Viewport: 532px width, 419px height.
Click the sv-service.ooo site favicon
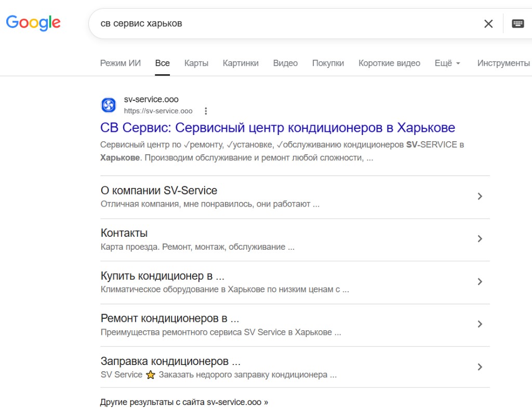[x=109, y=105]
